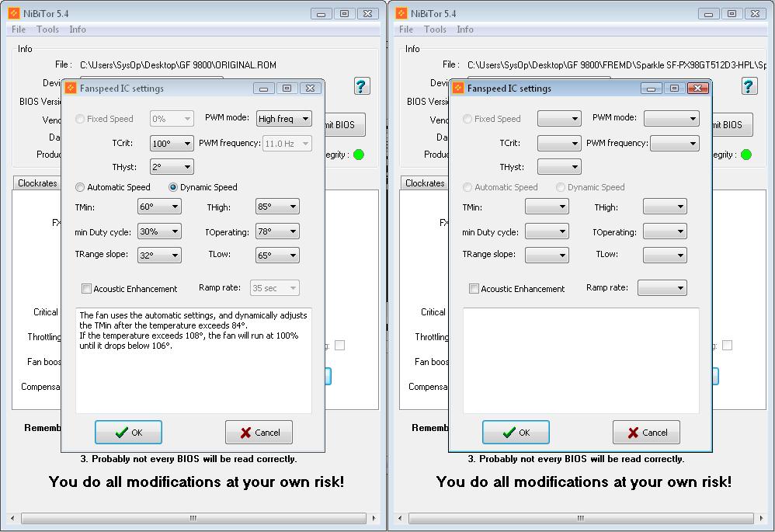The height and width of the screenshot is (532, 775).
Task: Click the empty description text box in right dialog
Action: tap(581, 360)
